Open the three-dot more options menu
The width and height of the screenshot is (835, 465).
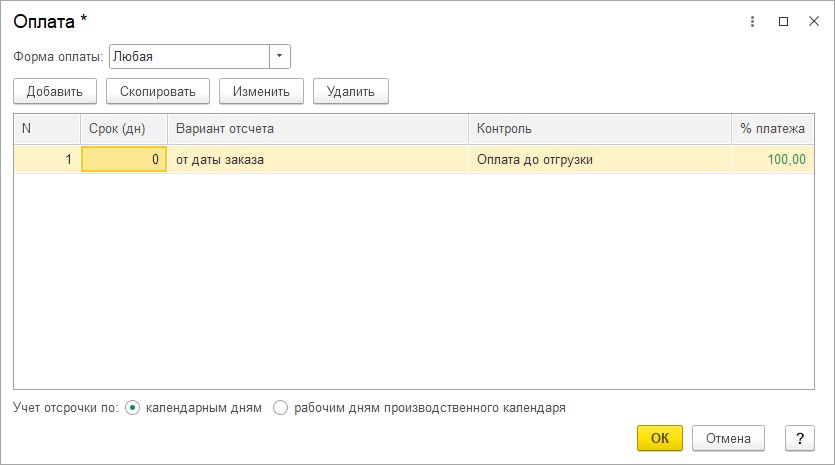pos(752,21)
